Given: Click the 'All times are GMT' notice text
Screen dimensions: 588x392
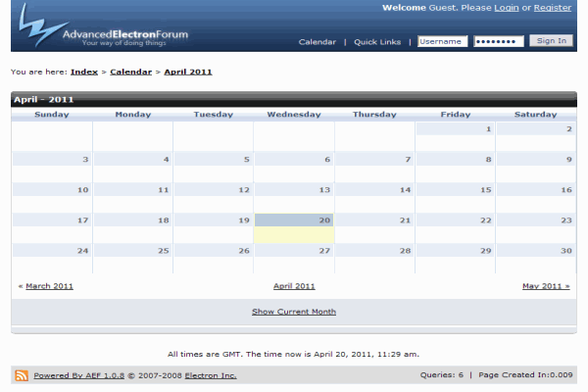Looking at the screenshot, I should click(293, 354).
